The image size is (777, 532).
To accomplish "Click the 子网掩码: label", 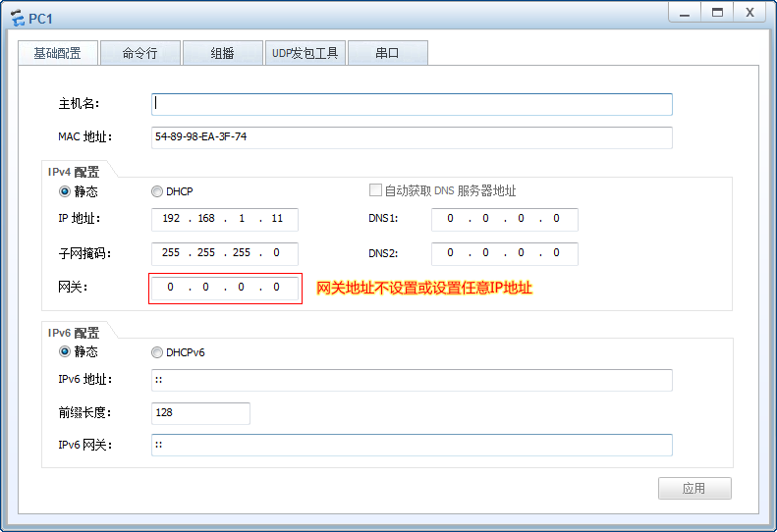I will [84, 253].
